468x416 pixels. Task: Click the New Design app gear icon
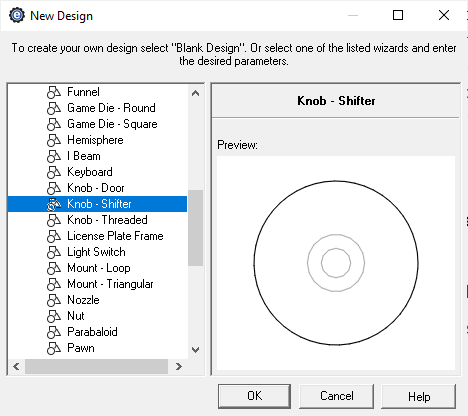click(17, 15)
